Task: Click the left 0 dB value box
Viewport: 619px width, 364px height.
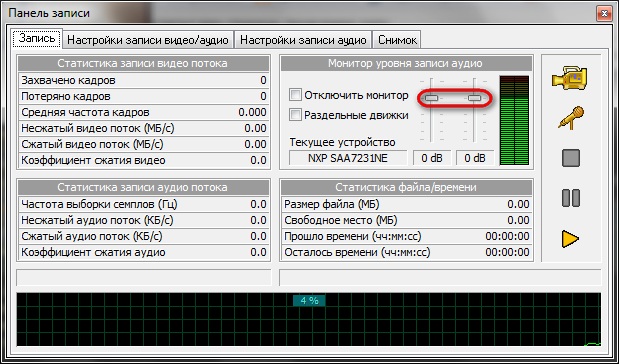Action: click(431, 158)
